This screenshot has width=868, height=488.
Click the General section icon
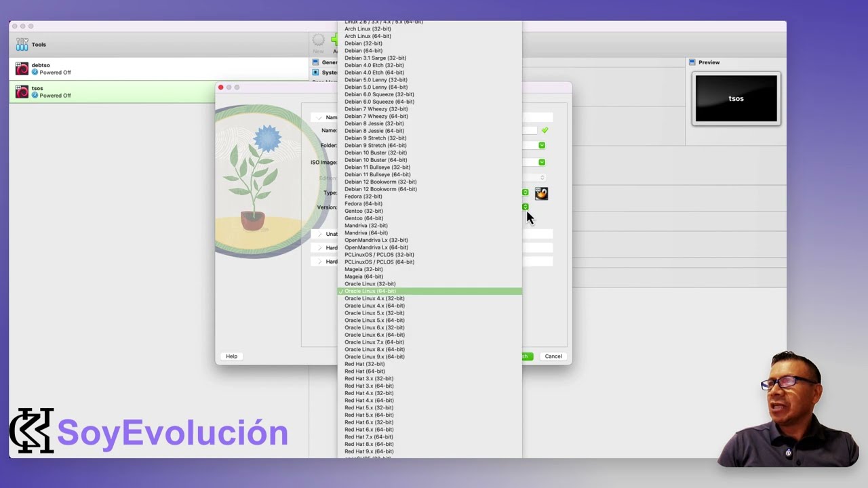pyautogui.click(x=315, y=62)
